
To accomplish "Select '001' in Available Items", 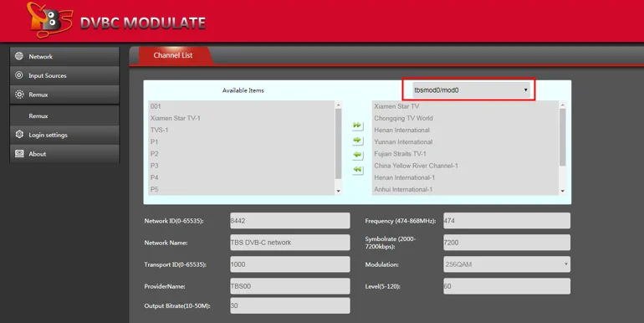I will pos(242,106).
